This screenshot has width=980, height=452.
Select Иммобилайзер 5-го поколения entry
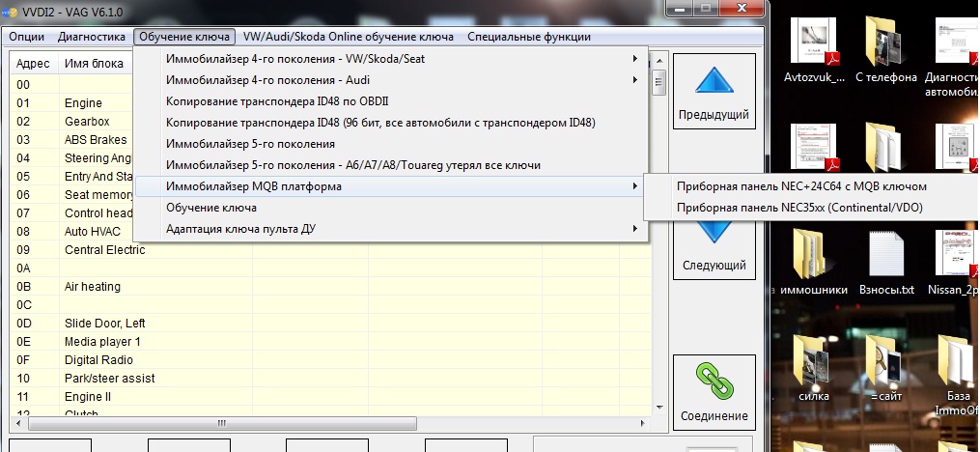[x=391, y=144]
